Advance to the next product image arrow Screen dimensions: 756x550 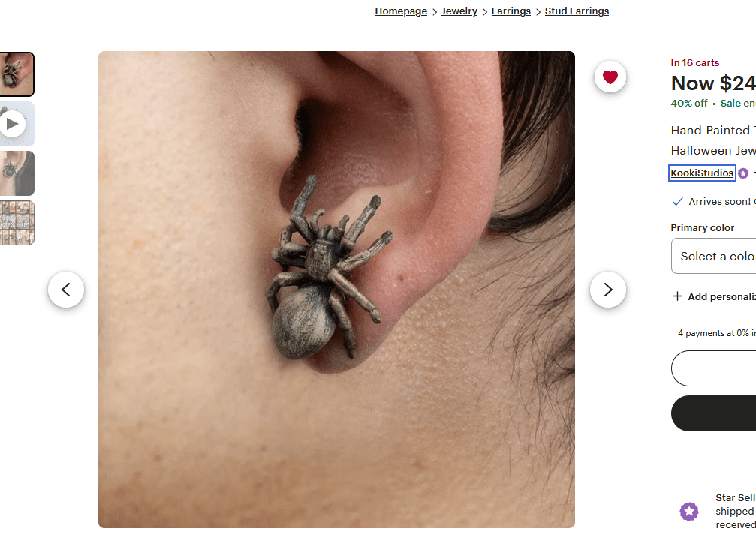point(608,290)
